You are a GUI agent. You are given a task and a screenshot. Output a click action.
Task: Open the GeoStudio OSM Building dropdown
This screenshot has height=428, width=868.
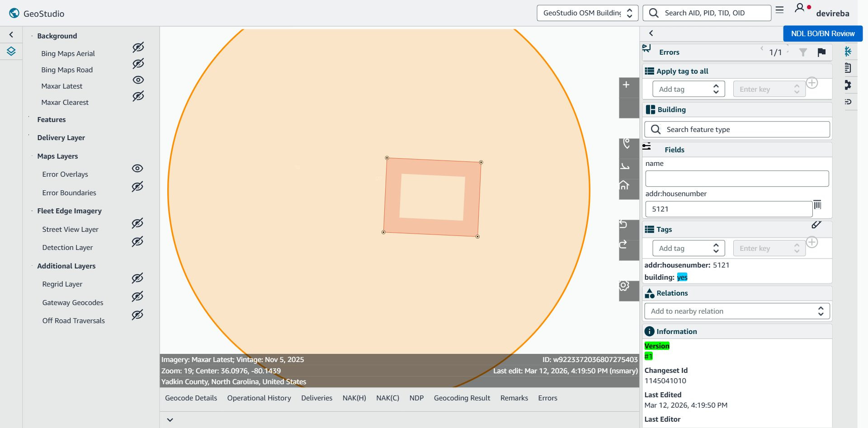pos(587,13)
